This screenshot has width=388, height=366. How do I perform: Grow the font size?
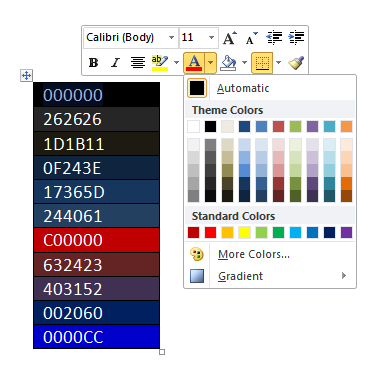pos(230,38)
